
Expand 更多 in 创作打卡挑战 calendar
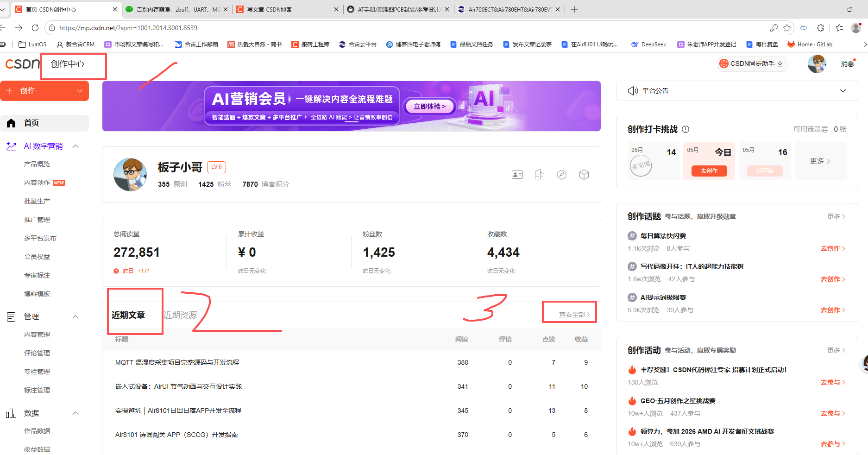tap(820, 161)
